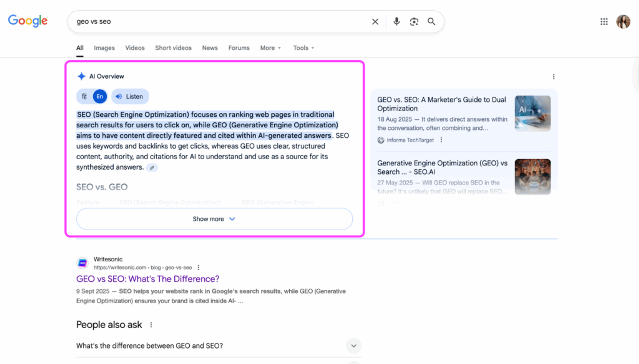Select the En language toggle
This screenshot has width=639, height=364.
pos(100,96)
